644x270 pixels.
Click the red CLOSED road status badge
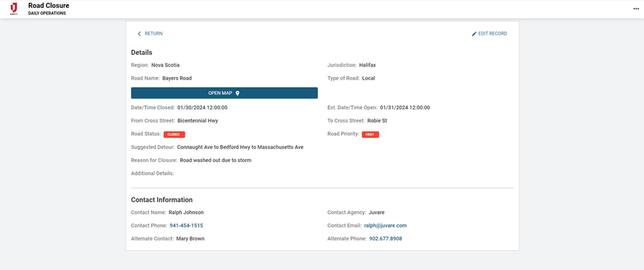[x=174, y=135]
